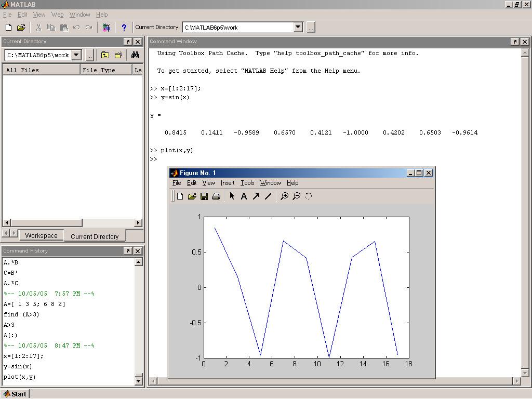Click the New folder icon in Current Directory
Viewport: 532px width, 399px height.
pos(118,55)
